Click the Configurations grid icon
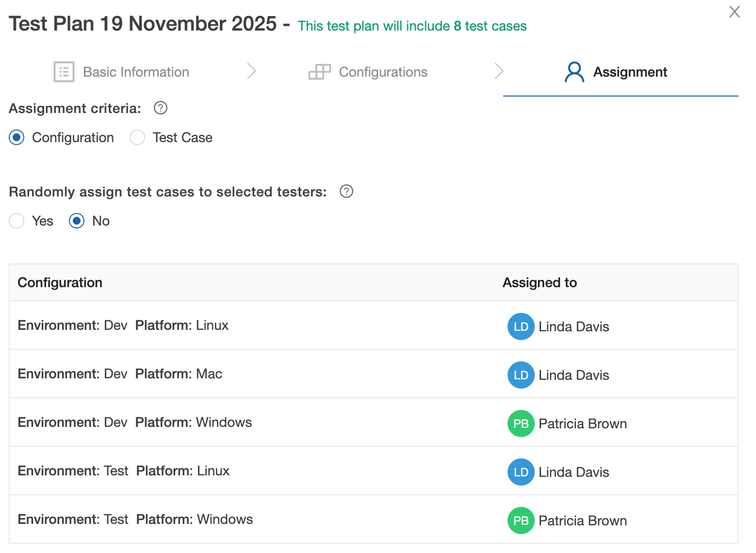Screen dimensions: 756x553 tap(320, 71)
